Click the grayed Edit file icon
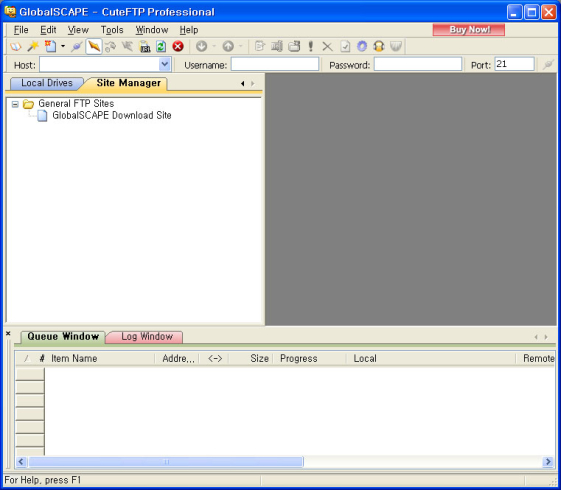Screen dimensions: 561x490 click(x=259, y=46)
